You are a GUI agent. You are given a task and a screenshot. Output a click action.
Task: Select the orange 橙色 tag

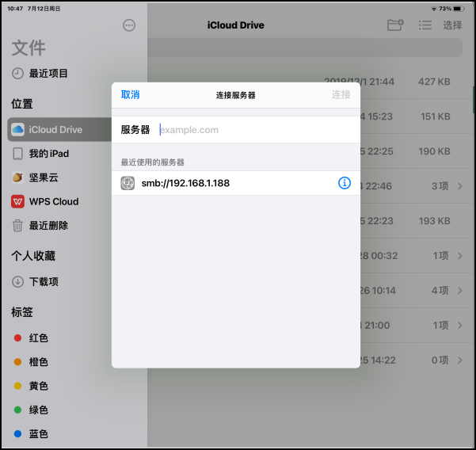click(38, 362)
